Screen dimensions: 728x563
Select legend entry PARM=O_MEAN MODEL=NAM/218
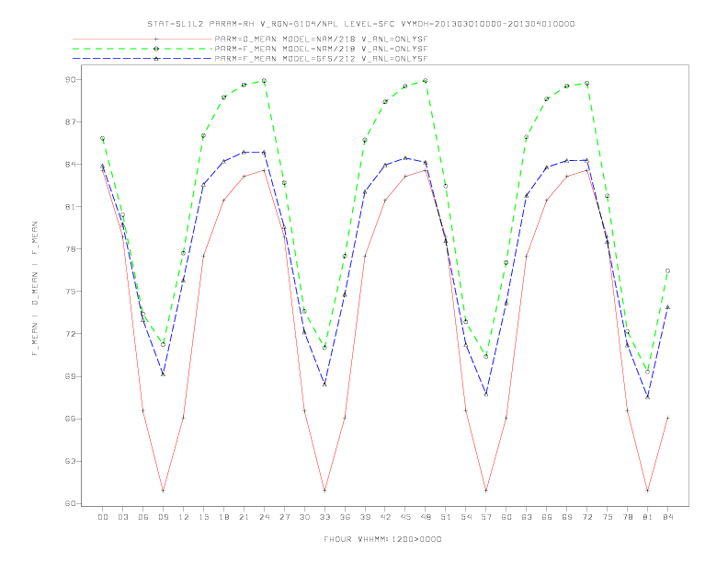point(321,39)
